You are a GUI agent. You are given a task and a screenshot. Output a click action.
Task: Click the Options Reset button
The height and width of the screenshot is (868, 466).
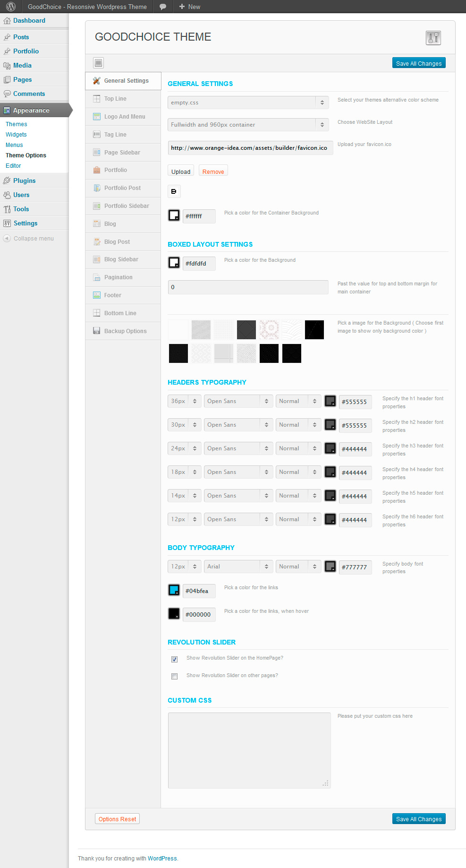pyautogui.click(x=117, y=819)
